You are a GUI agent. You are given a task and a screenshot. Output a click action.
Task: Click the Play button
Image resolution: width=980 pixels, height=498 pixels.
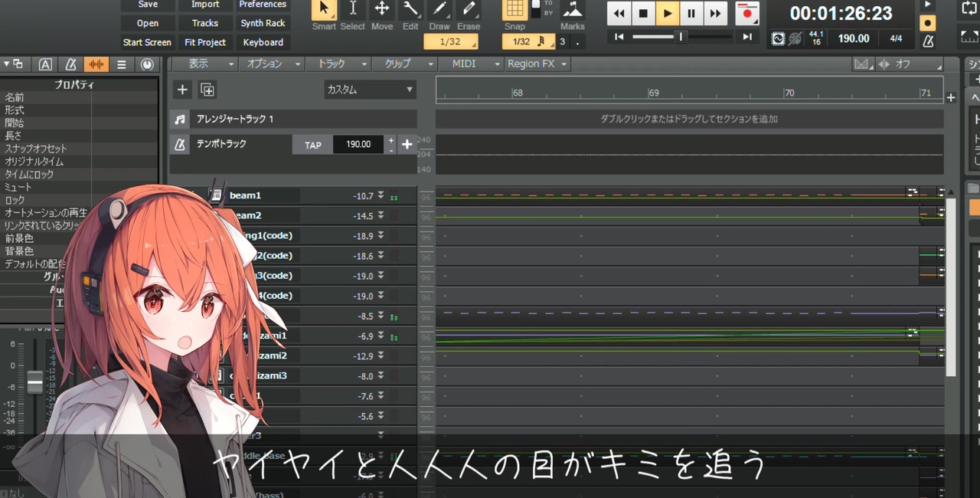tap(668, 13)
